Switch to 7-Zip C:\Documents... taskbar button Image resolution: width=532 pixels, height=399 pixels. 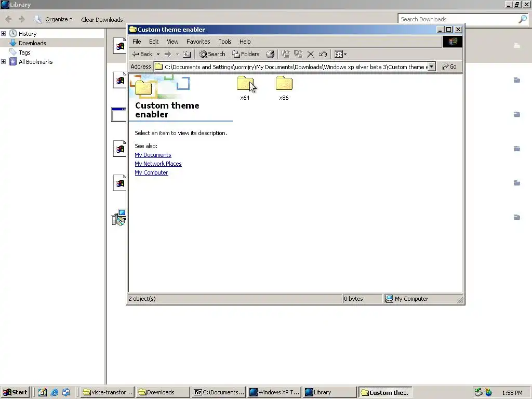pyautogui.click(x=219, y=393)
